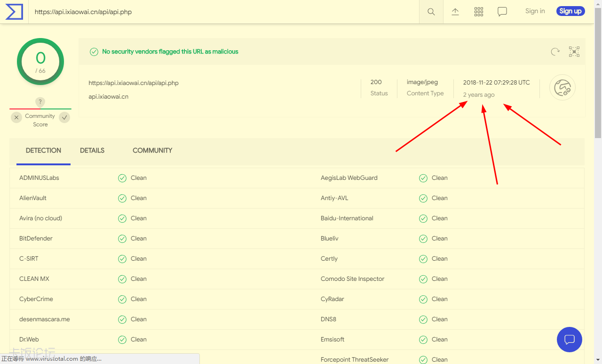Click the Dr.Web clean checkmark icon
This screenshot has height=364, width=602.
(x=122, y=340)
